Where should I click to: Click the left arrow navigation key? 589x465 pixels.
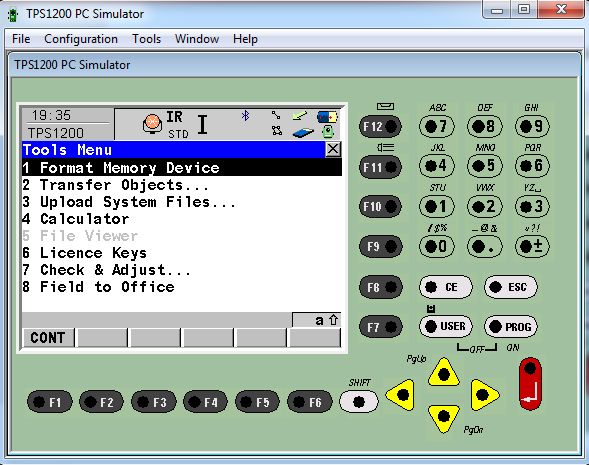click(x=400, y=395)
